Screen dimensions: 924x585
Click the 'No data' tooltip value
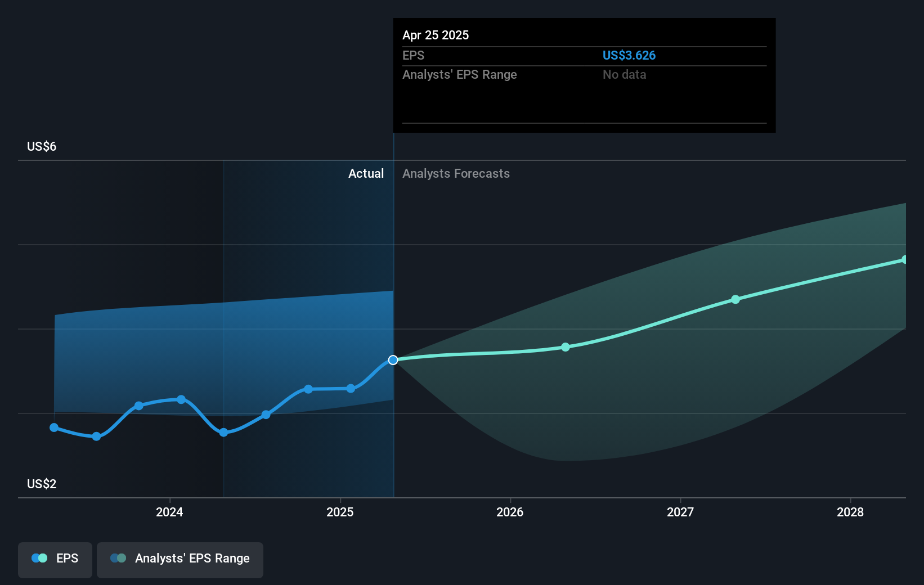624,75
